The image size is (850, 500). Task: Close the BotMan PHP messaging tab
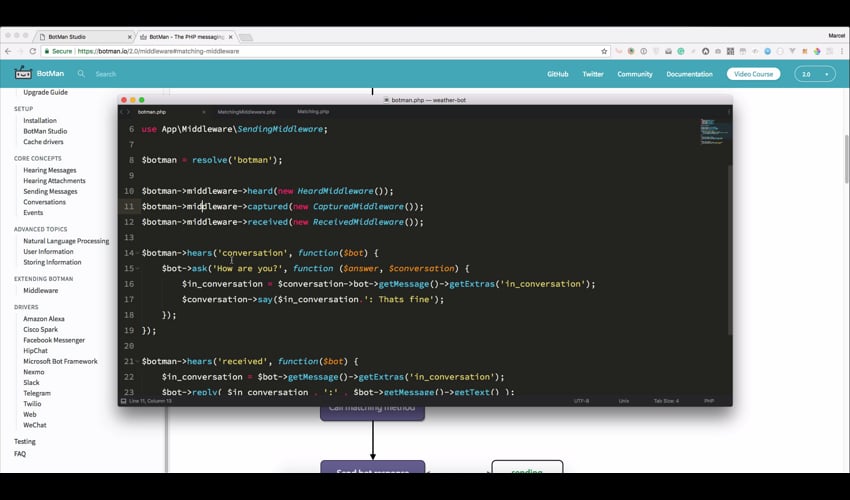pyautogui.click(x=230, y=37)
